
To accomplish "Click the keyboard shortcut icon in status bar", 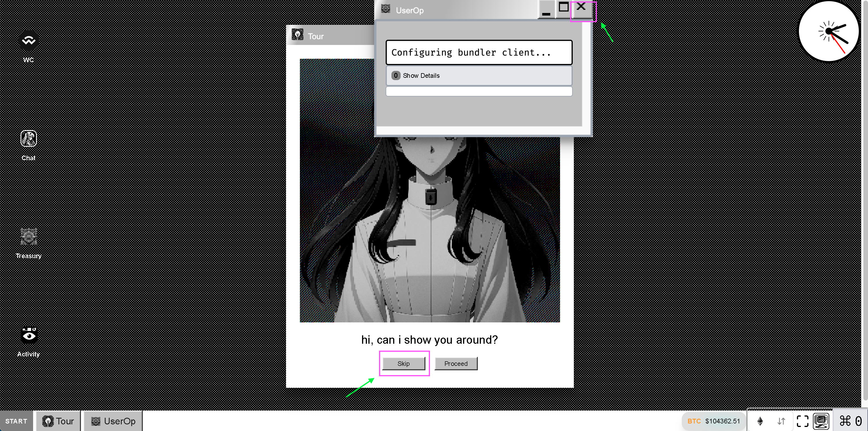I will (x=846, y=421).
